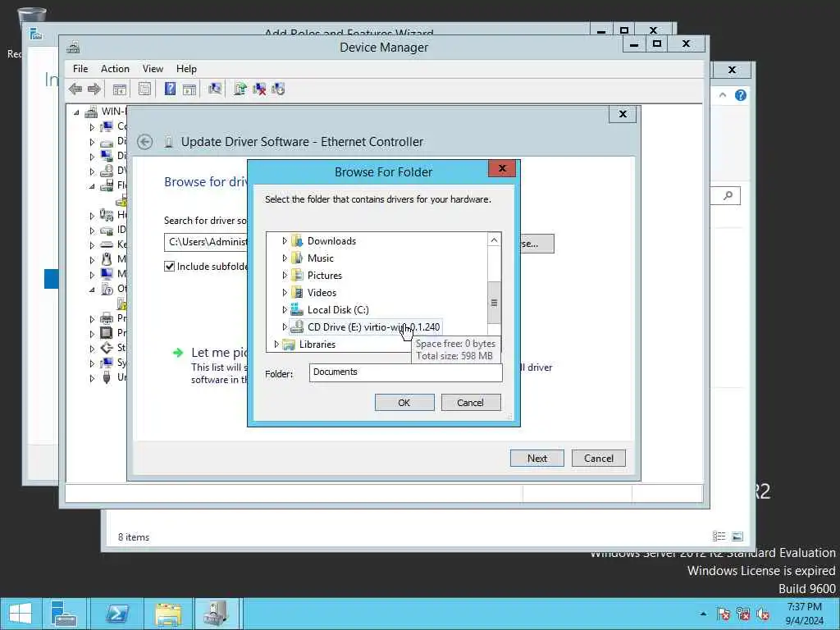Click the keyboard category icon in Device Manager tree
840x630 pixels.
coord(107,244)
